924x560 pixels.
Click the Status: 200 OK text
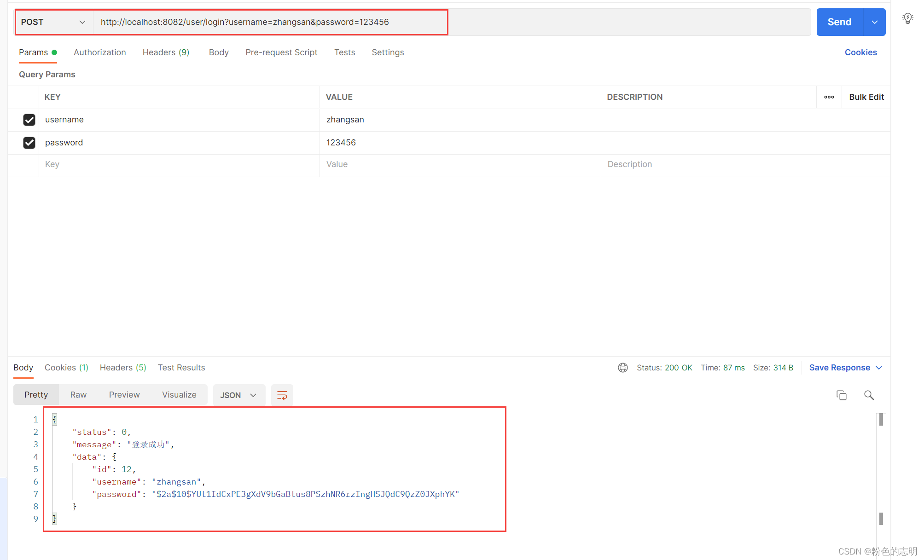click(664, 368)
